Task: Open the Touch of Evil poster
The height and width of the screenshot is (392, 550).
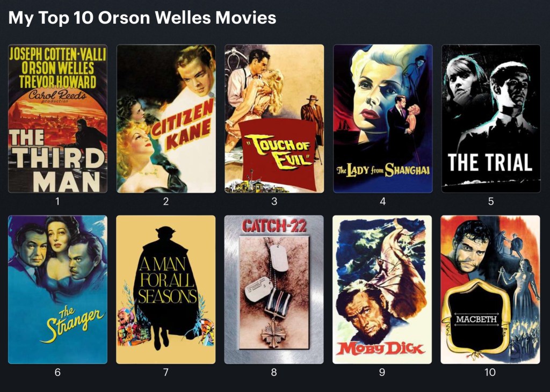Action: point(274,119)
